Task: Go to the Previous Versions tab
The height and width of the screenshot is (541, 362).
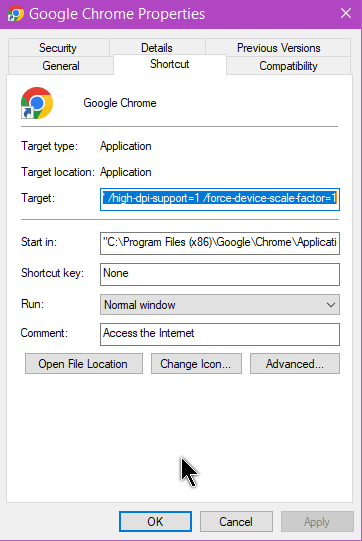Action: (278, 48)
